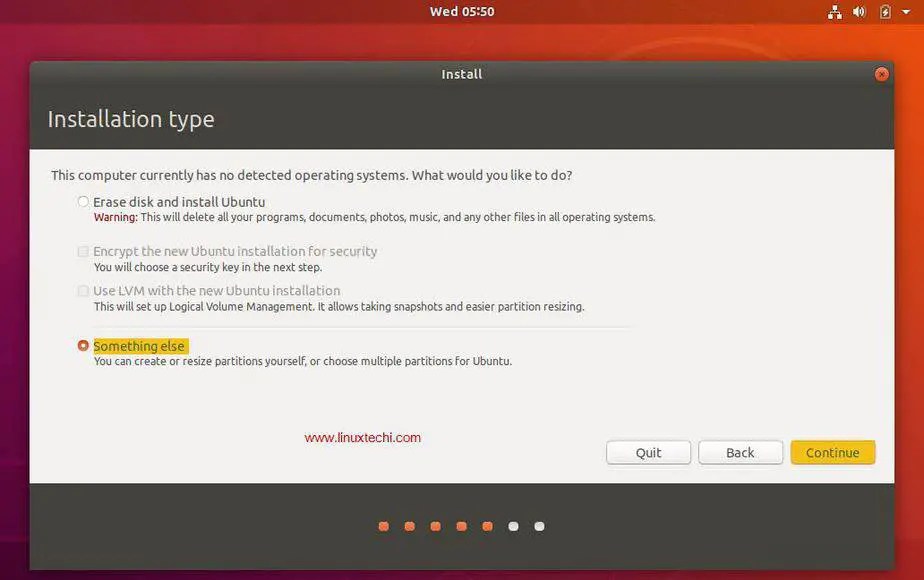Click the create or resize partitions description

pos(303,361)
